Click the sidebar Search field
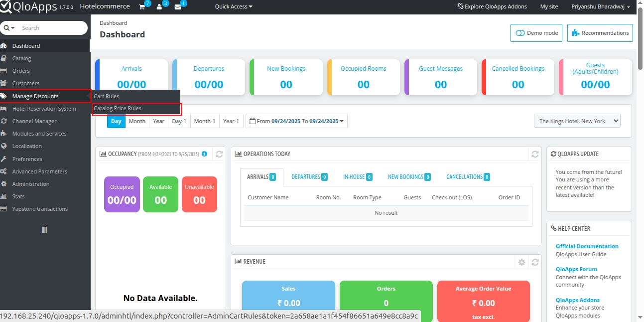This screenshot has width=644, height=322. [x=52, y=28]
